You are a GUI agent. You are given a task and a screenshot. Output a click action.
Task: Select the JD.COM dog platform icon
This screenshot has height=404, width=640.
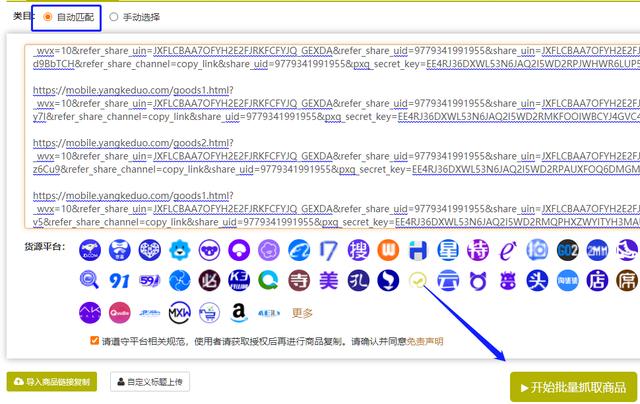pos(90,250)
